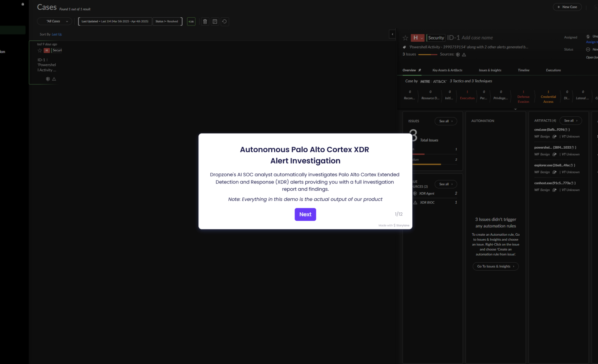598x364 pixels.
Task: Click the XDR BIOC source row
Action: click(x=435, y=203)
